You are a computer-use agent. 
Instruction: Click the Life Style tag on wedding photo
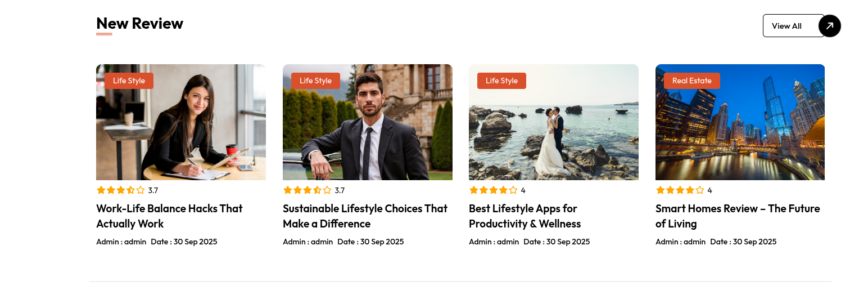pos(501,81)
